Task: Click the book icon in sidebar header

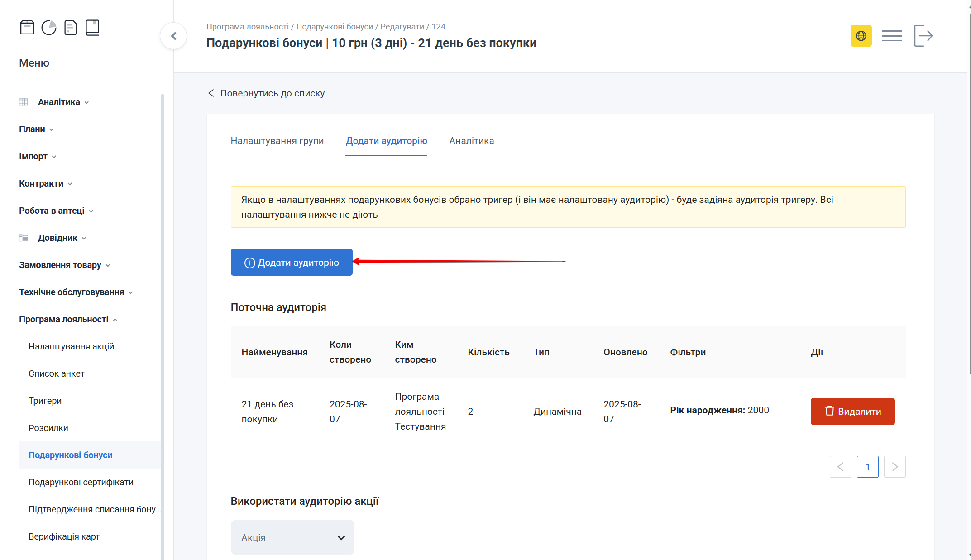Action: pos(92,28)
